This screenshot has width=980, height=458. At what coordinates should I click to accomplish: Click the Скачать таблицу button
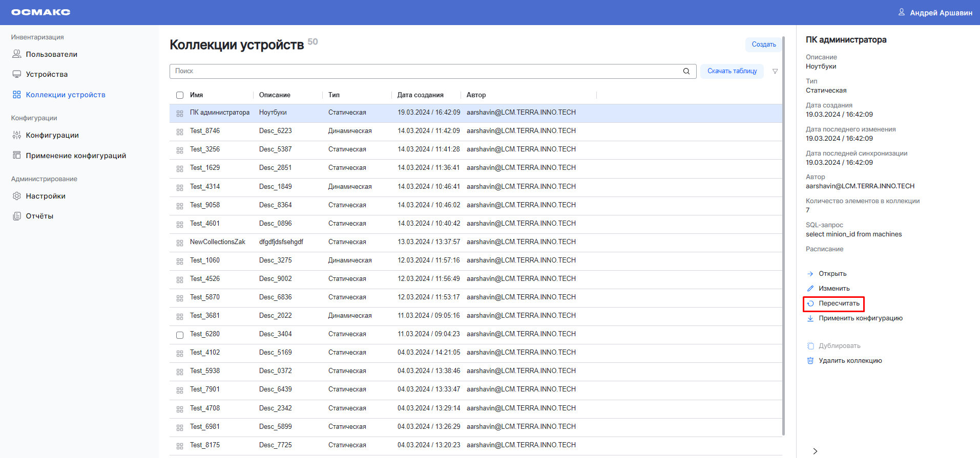click(x=732, y=71)
